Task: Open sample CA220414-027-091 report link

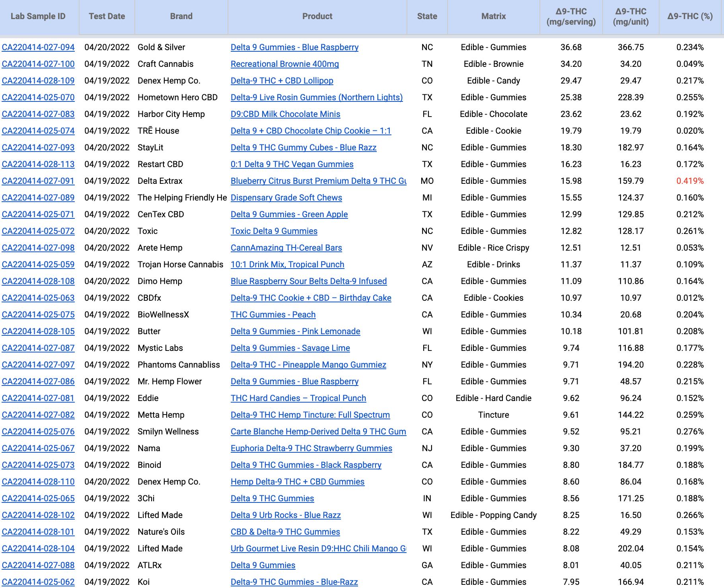Action: pos(38,181)
